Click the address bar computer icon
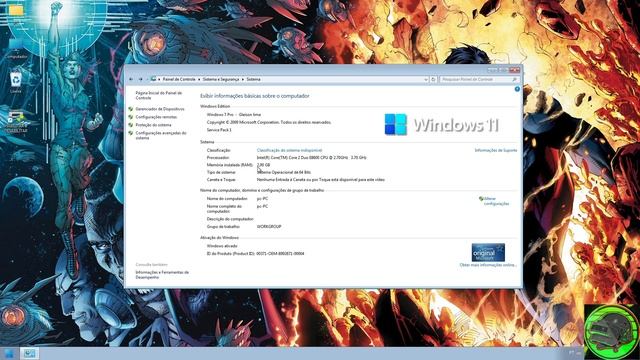This screenshot has width=640, height=360. pos(153,79)
